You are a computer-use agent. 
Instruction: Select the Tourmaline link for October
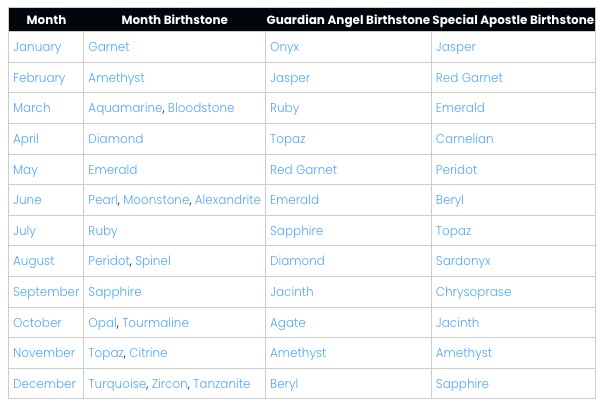tap(156, 323)
